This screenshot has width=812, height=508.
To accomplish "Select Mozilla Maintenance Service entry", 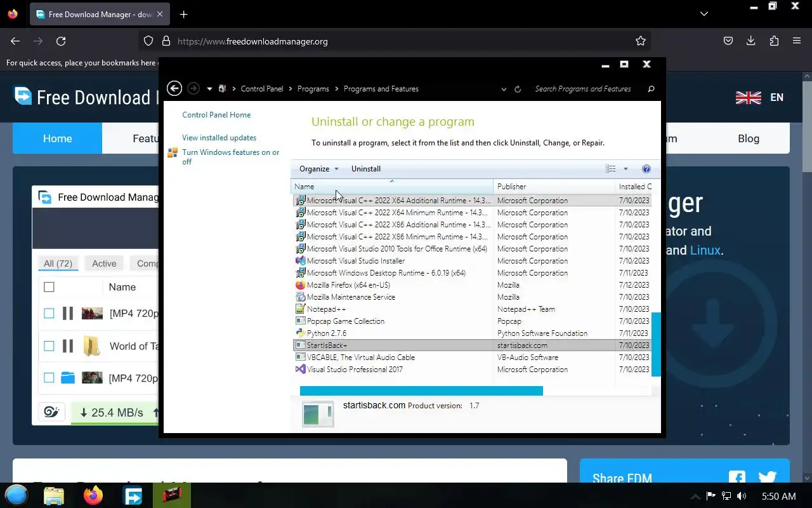I will [x=472, y=297].
